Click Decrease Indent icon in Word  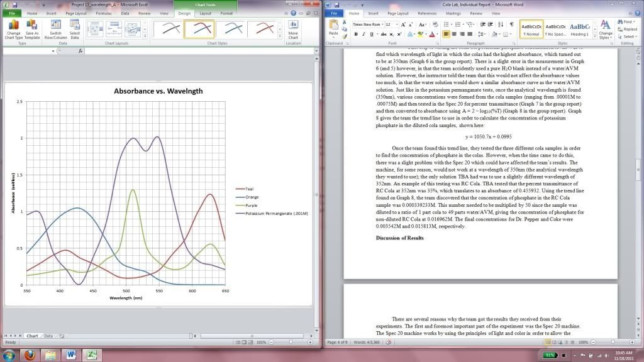(482, 25)
